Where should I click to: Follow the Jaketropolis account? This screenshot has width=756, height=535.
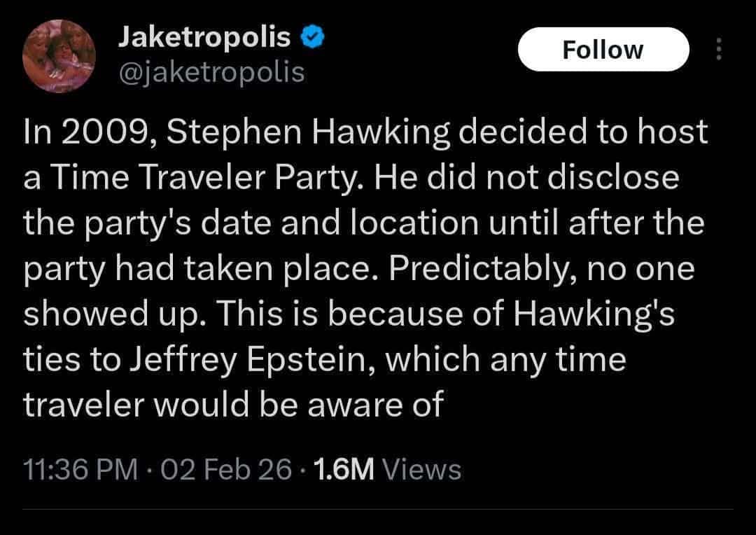[603, 49]
